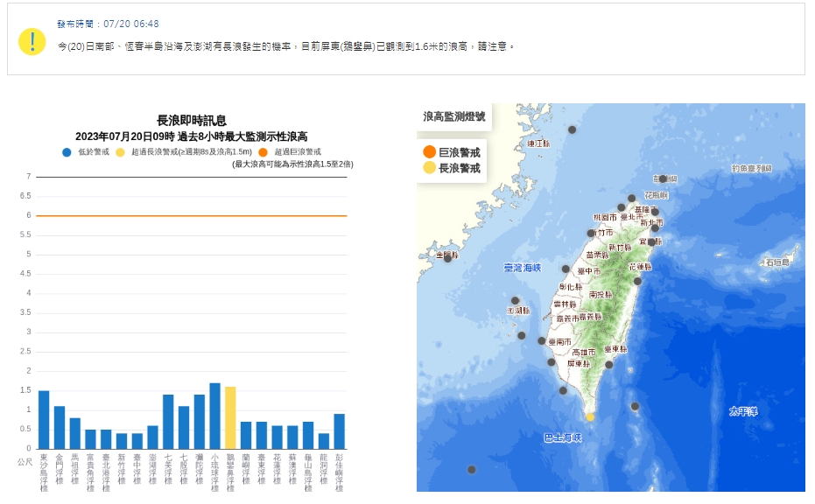Click the 馬祖 buoy marker near 連江縣

(x=572, y=129)
